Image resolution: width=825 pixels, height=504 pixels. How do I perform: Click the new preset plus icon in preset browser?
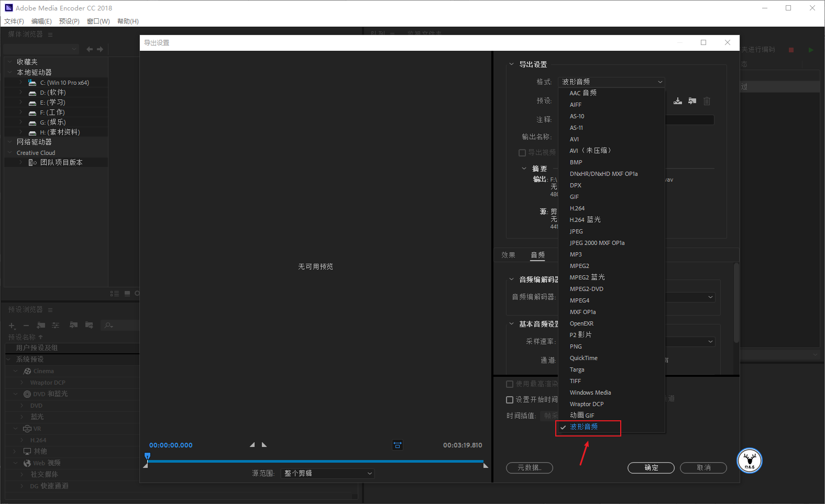point(12,326)
